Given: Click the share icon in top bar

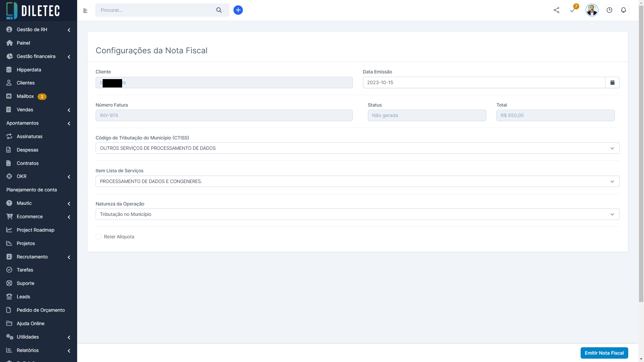Looking at the screenshot, I should pyautogui.click(x=556, y=10).
